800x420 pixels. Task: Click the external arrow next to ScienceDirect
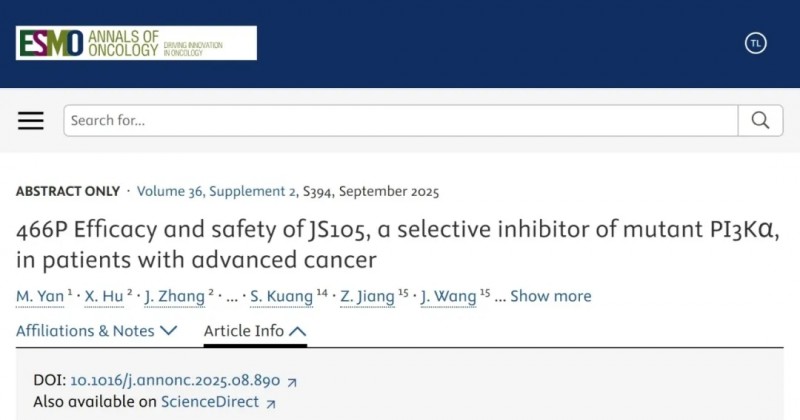point(271,403)
